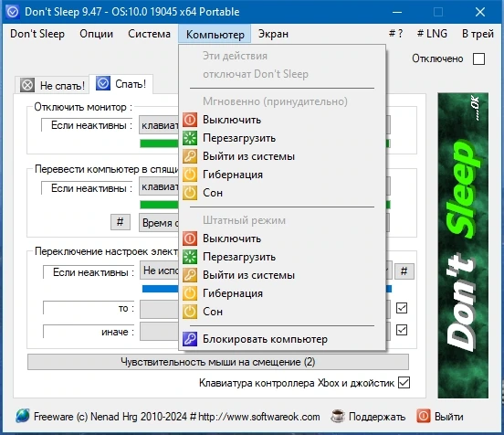504x435 pixels.
Task: Switch to the Не спать! tab
Action: 52,85
